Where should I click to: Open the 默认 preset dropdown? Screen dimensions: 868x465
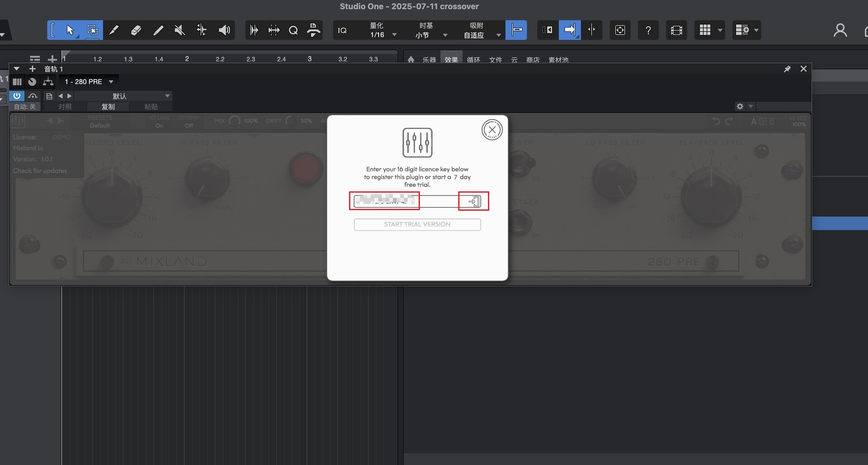(123, 96)
